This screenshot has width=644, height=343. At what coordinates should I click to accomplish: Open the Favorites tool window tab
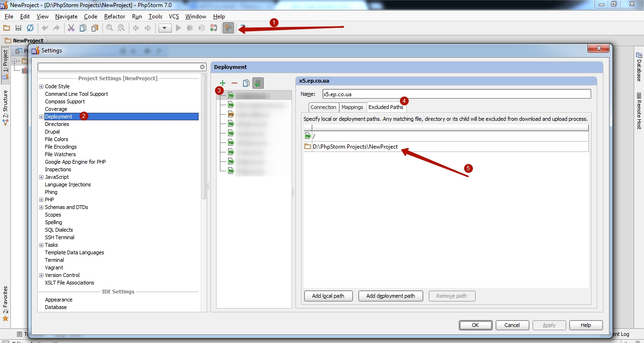pyautogui.click(x=5, y=304)
